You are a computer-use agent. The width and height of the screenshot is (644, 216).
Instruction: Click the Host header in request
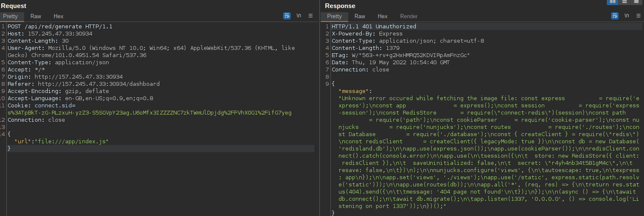pyautogui.click(x=50, y=33)
